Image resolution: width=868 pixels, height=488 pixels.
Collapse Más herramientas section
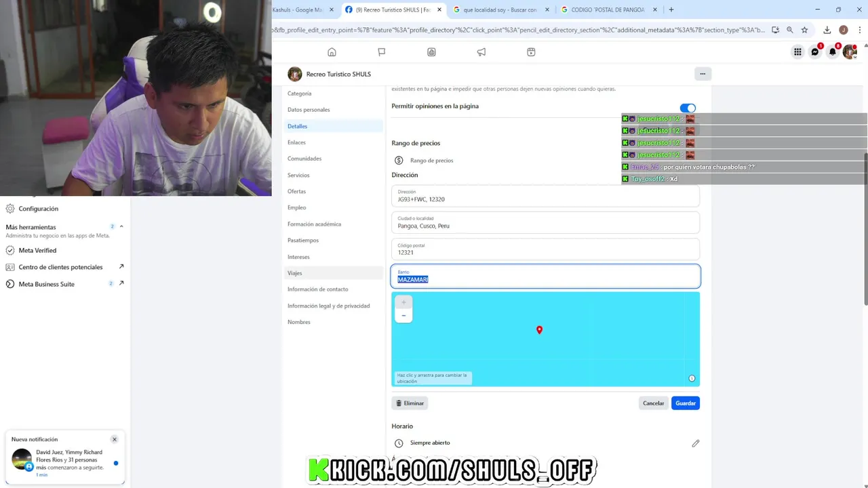(121, 226)
